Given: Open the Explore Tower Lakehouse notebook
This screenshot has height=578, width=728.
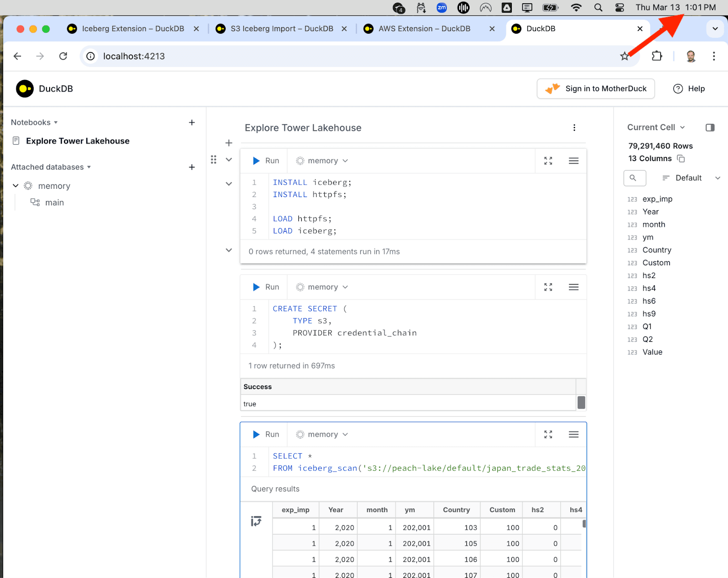Looking at the screenshot, I should pos(78,141).
